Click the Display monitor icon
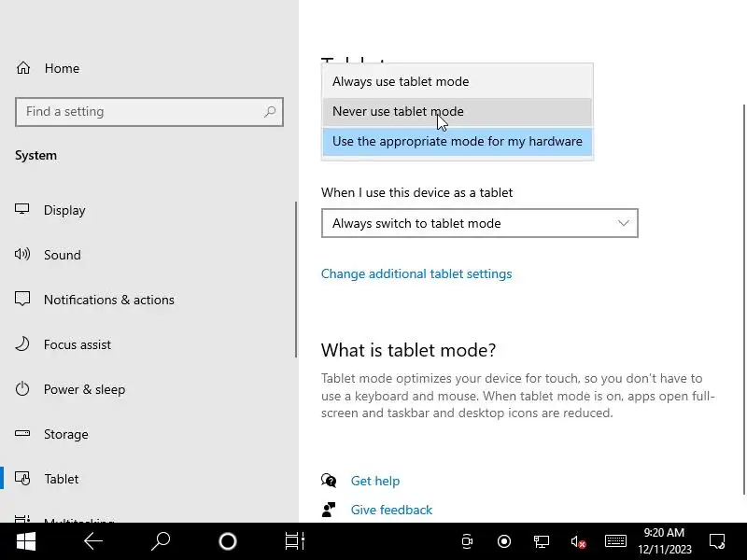This screenshot has height=560, width=747. [21, 209]
